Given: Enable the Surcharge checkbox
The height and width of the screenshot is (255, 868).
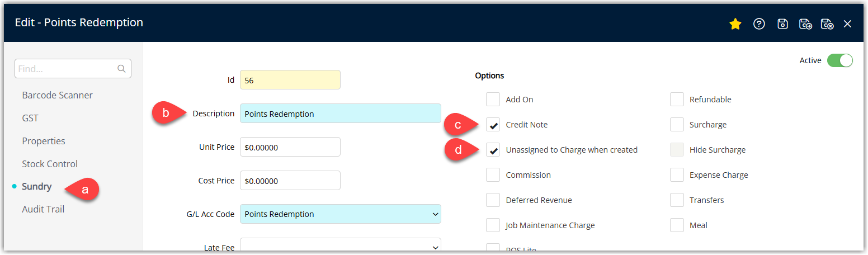Looking at the screenshot, I should (x=677, y=125).
